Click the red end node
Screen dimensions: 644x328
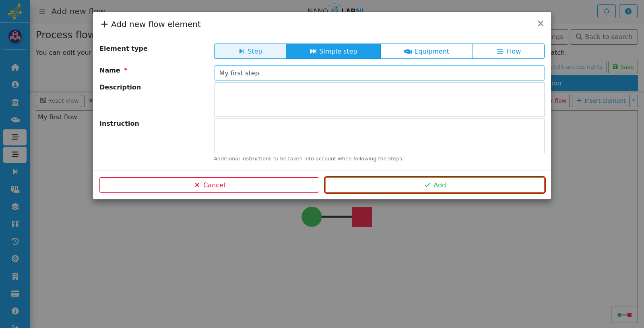[x=362, y=217]
